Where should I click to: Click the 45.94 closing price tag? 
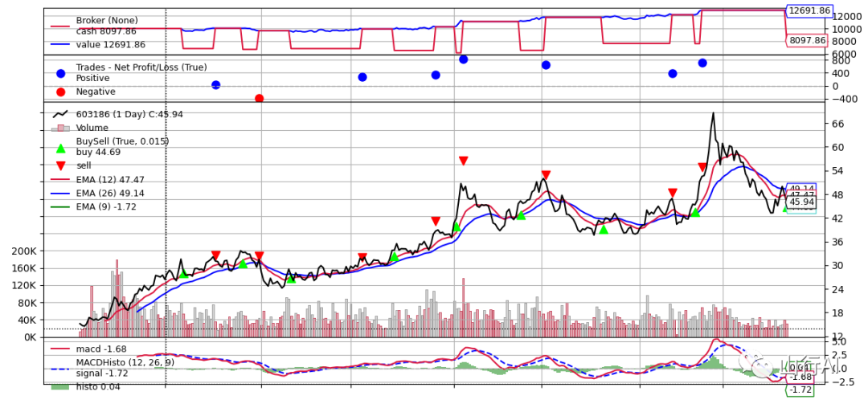(800, 202)
